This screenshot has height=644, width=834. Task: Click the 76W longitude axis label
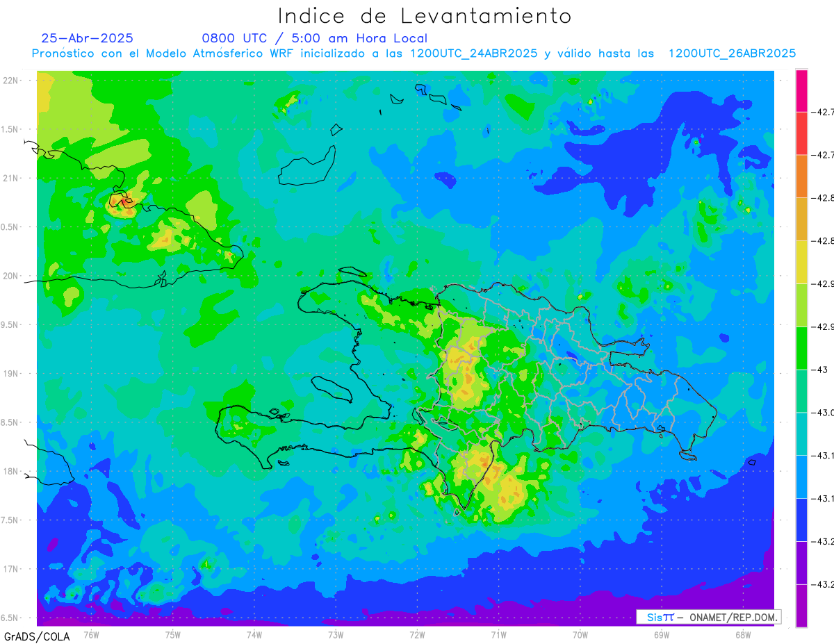pyautogui.click(x=91, y=634)
